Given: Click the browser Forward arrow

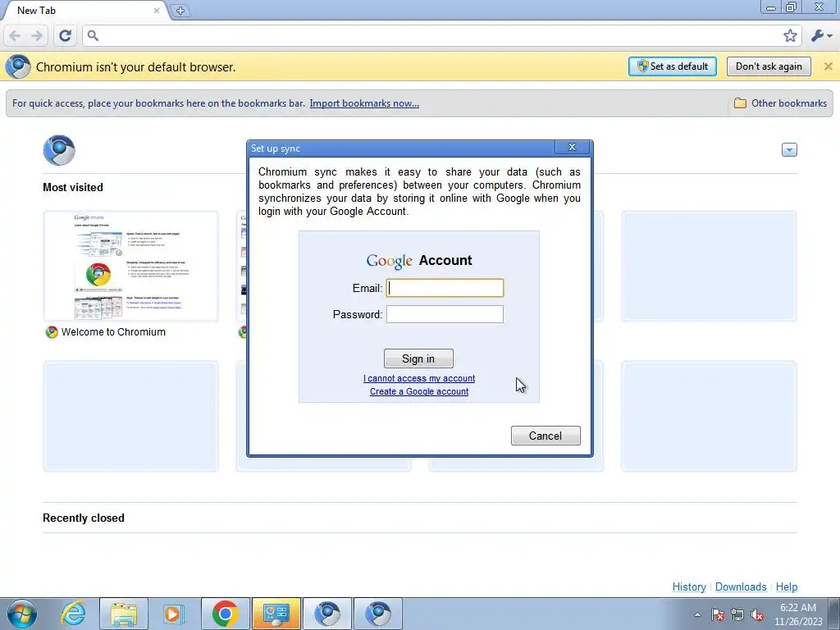Looking at the screenshot, I should [x=36, y=36].
